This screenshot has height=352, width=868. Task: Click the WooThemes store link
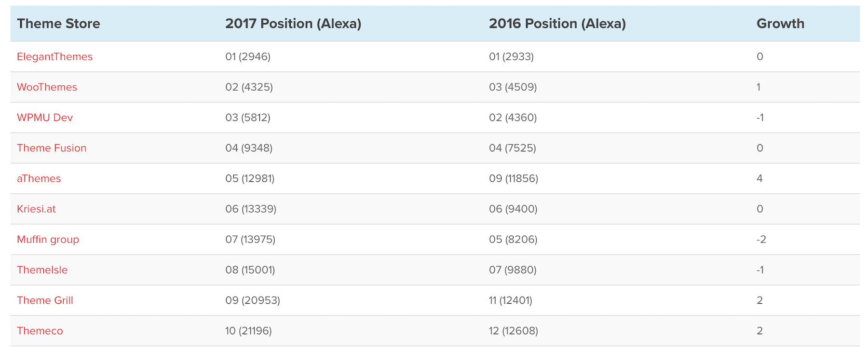coord(47,87)
